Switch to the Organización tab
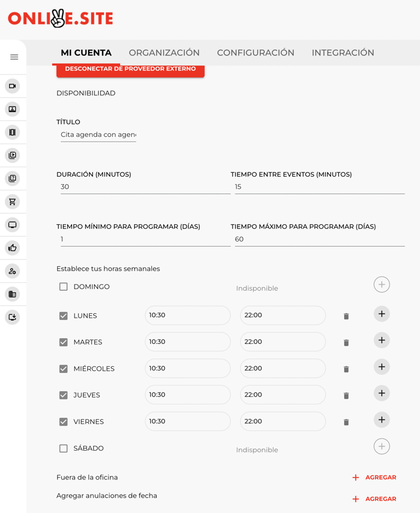420x513 pixels. 164,53
